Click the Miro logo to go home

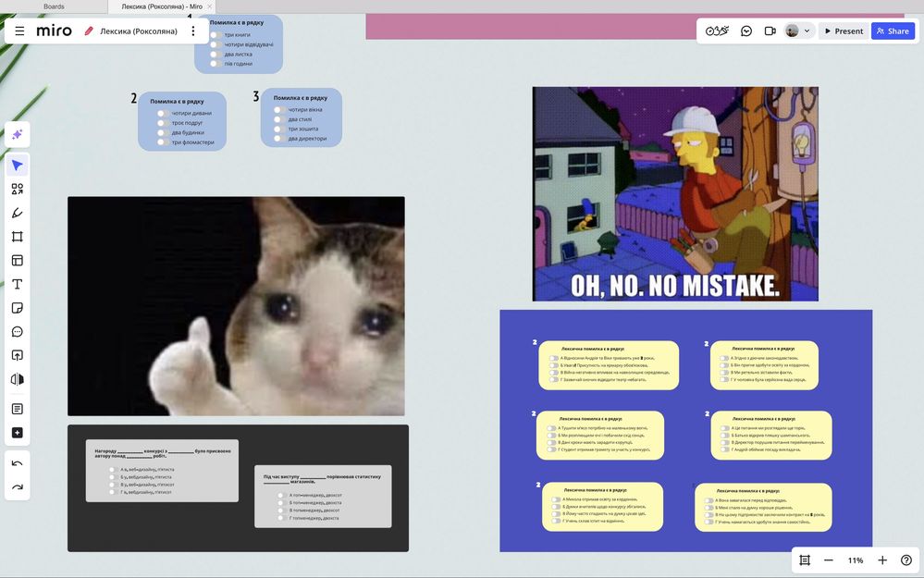pos(54,31)
